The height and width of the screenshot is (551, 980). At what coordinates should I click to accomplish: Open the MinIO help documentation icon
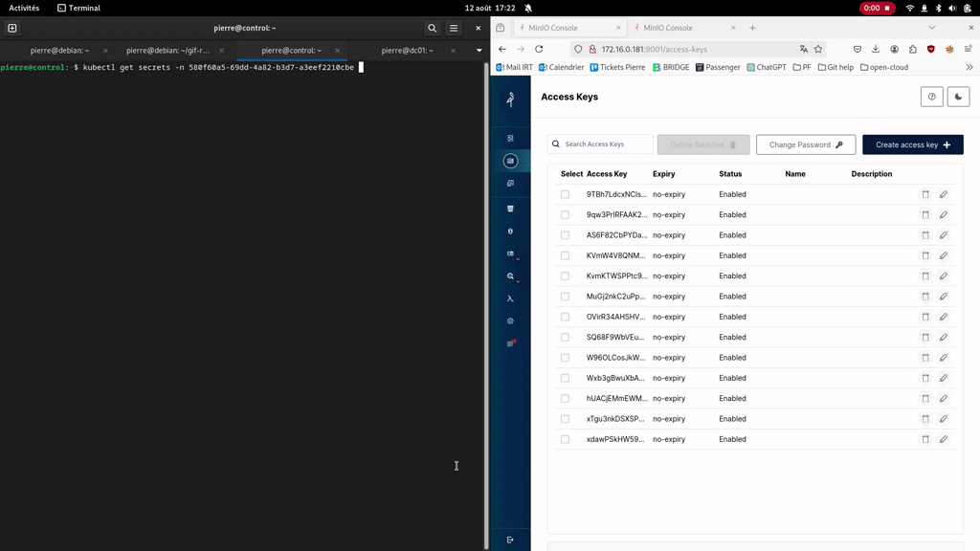pos(931,97)
